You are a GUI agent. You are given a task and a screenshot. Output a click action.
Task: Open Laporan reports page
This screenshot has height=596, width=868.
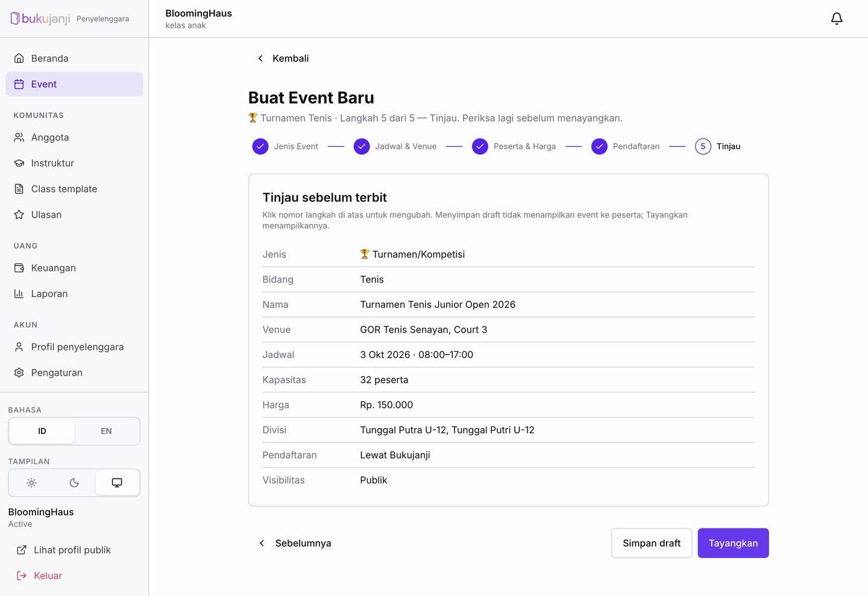coord(74,294)
